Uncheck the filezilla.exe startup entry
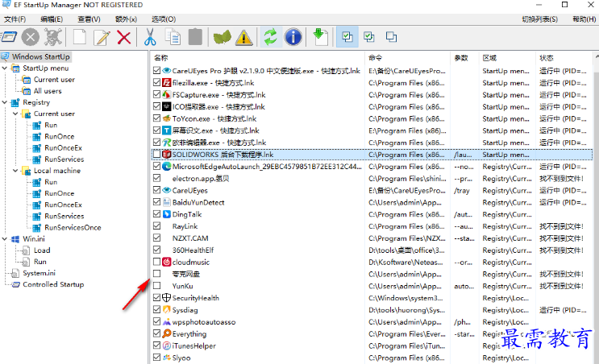Image resolution: width=599 pixels, height=364 pixels. click(x=156, y=82)
